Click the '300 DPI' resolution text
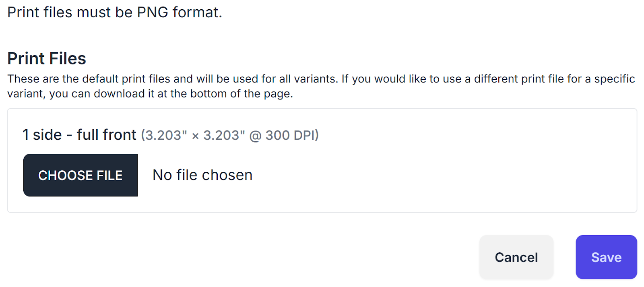 pyautogui.click(x=291, y=135)
